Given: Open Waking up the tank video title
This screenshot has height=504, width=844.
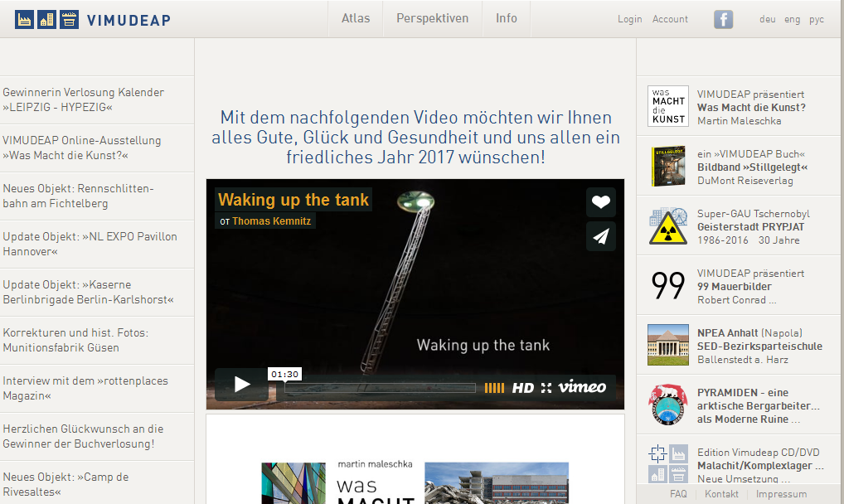Looking at the screenshot, I should pyautogui.click(x=293, y=200).
